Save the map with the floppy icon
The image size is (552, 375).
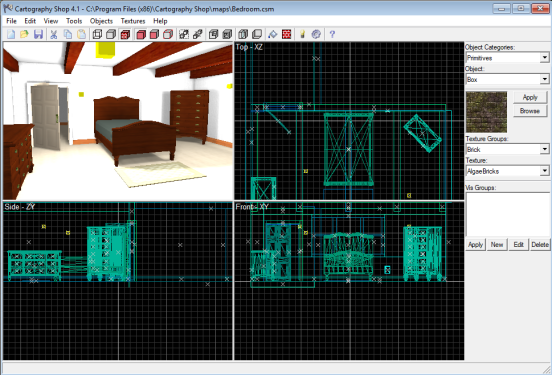(x=38, y=34)
